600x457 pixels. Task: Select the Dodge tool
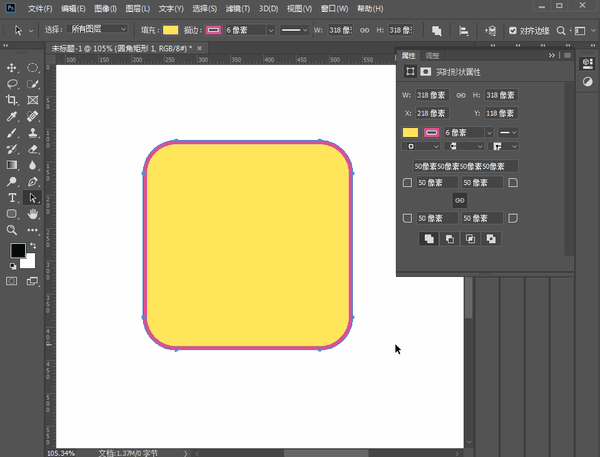pos(11,181)
